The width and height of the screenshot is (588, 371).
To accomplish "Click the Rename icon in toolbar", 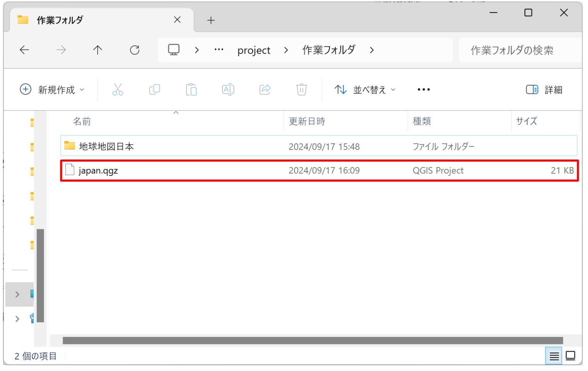I will [x=228, y=90].
